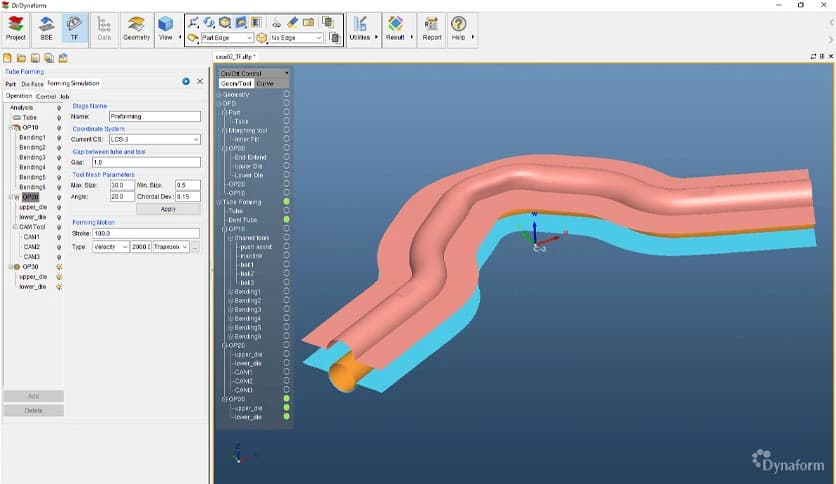Toggle visibility light bulb for Bending1

59,137
